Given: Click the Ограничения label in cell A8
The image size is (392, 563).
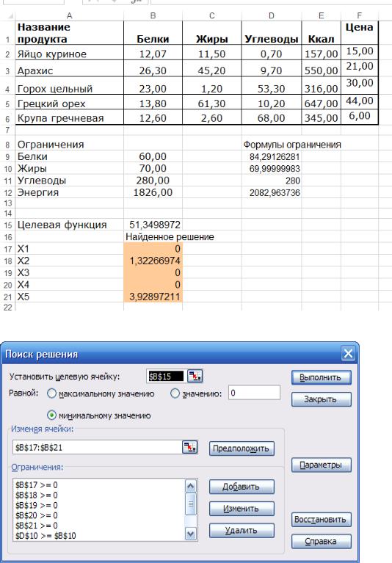Looking at the screenshot, I should [x=69, y=145].
